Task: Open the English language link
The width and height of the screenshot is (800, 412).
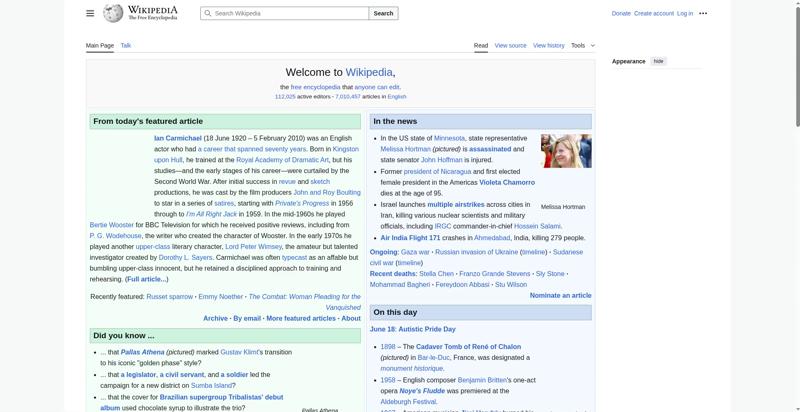Action: pos(397,96)
